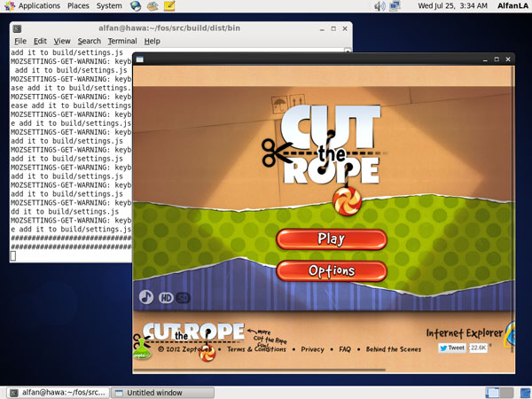Click the Tweet button
Screen dimensions: 532x399
[452, 348]
